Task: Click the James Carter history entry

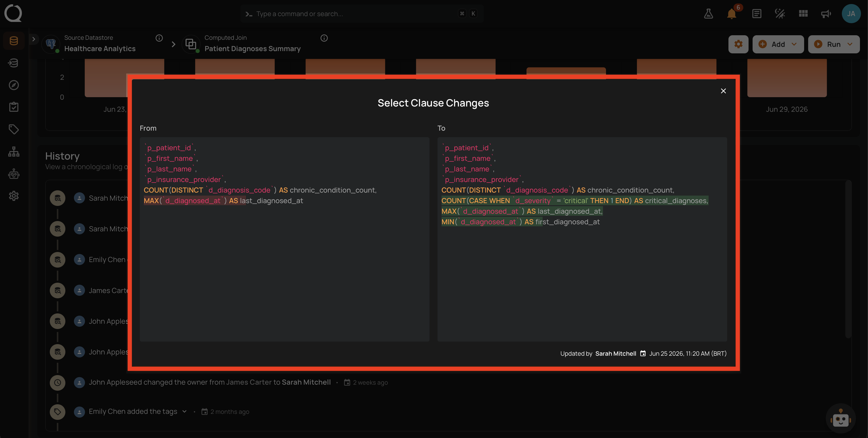Action: [108, 290]
